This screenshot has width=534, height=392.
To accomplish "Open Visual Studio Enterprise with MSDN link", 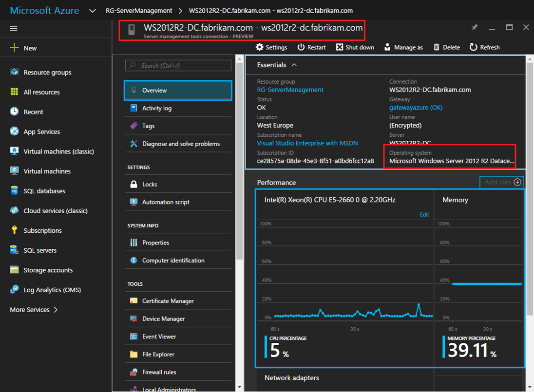I will point(307,143).
